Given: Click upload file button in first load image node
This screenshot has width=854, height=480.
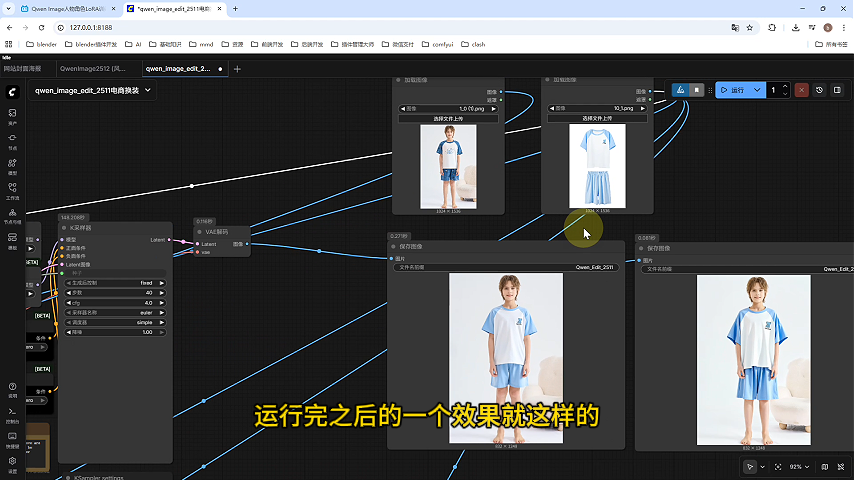Looking at the screenshot, I should tap(448, 118).
